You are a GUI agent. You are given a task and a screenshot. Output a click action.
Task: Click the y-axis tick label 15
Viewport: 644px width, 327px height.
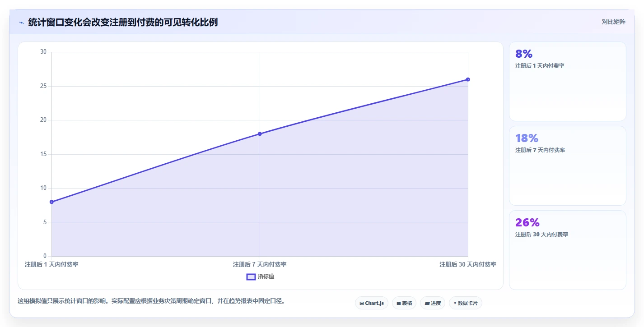(x=43, y=154)
